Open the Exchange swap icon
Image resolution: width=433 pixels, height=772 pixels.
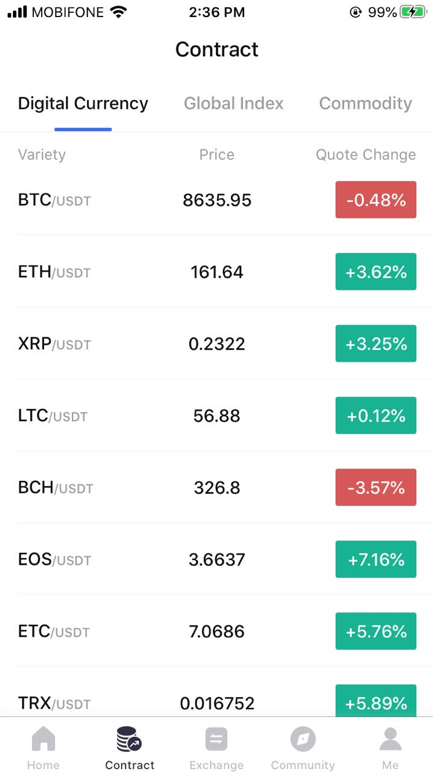coord(216,739)
